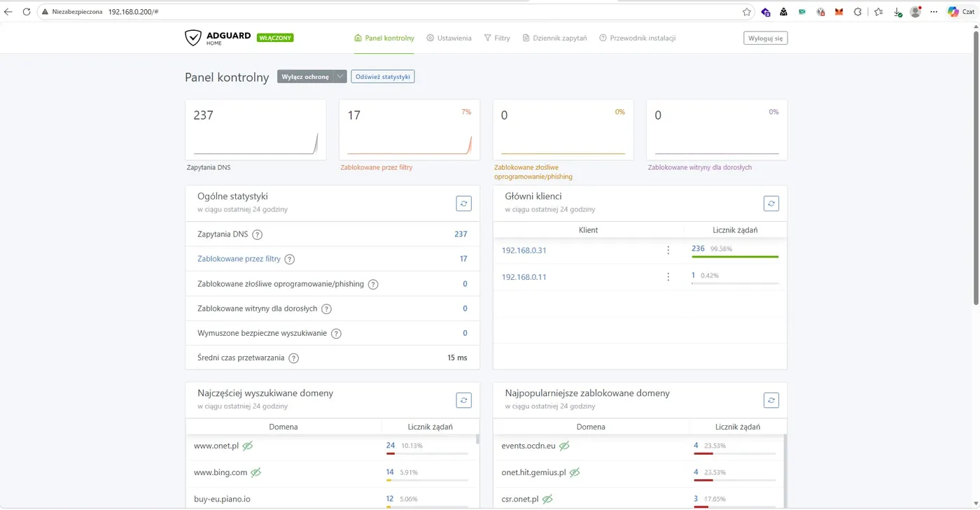This screenshot has width=980, height=510.
Task: Toggle tracker eye icon for csr.onet.pl
Action: pos(547,499)
